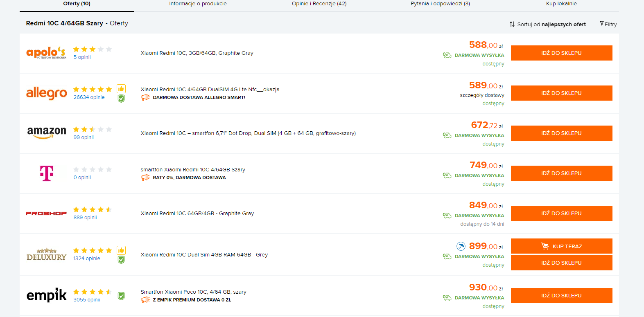Click megaphone icon beside Z Empik Premium promo
The height and width of the screenshot is (317, 644).
pos(145,300)
